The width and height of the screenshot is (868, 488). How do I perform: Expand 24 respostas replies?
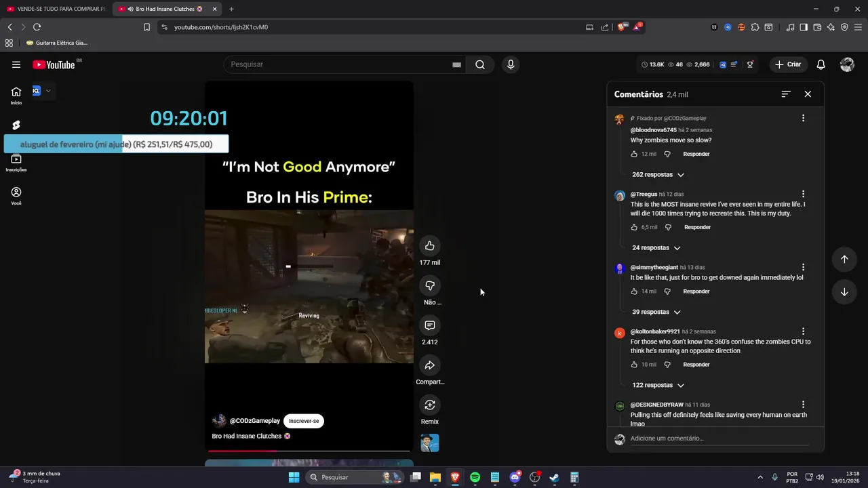[656, 247]
